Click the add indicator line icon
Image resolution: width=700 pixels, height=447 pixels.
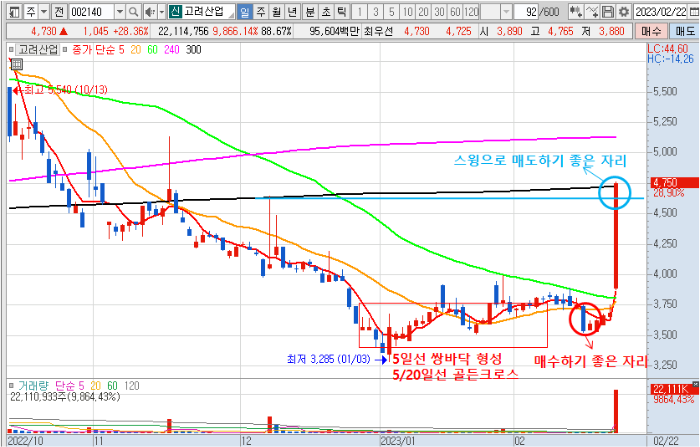592,12
